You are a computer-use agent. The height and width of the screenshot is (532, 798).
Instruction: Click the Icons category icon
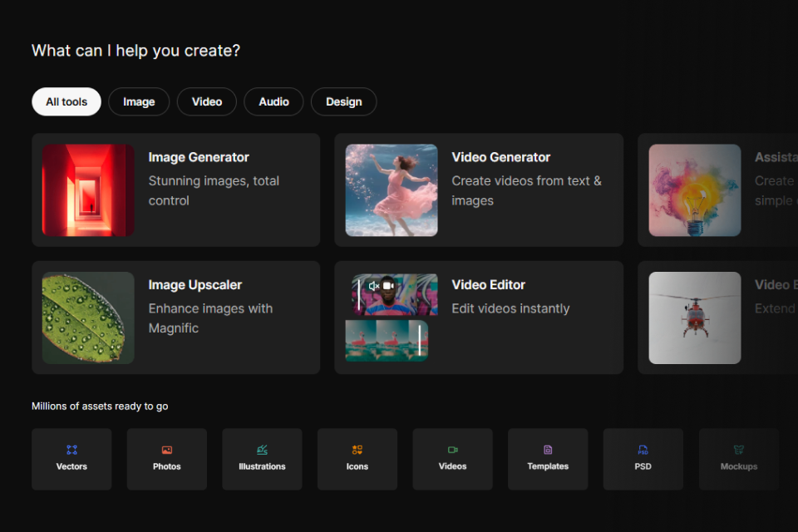[357, 450]
